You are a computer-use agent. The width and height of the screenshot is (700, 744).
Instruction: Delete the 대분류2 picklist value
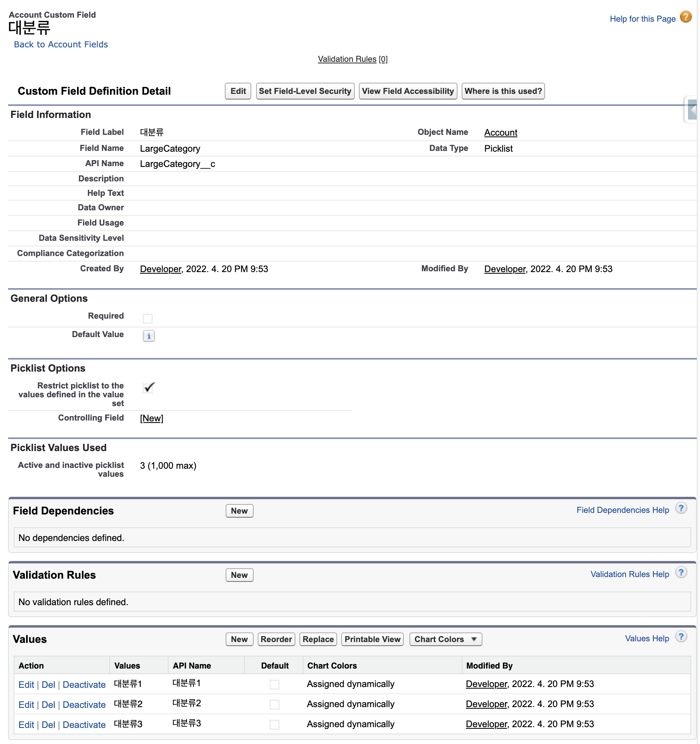coord(48,705)
